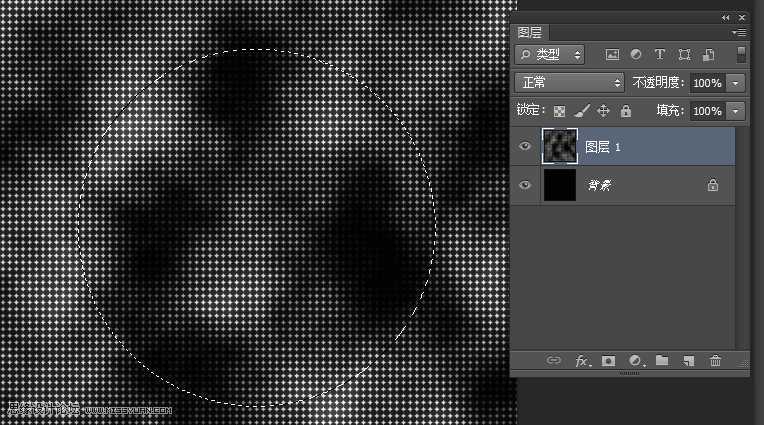Hide the 背景 layer
Image resolution: width=764 pixels, height=425 pixels.
pos(525,185)
